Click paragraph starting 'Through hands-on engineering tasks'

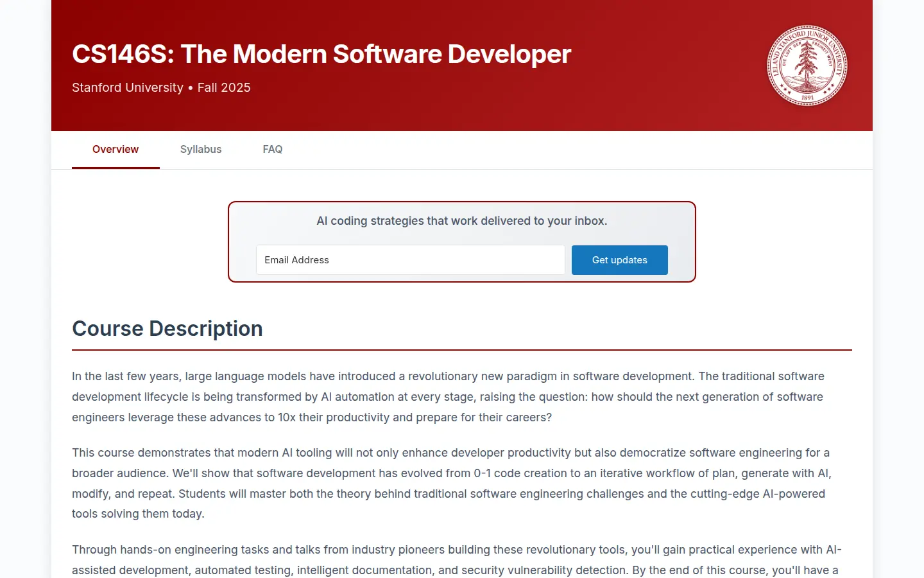click(x=462, y=560)
